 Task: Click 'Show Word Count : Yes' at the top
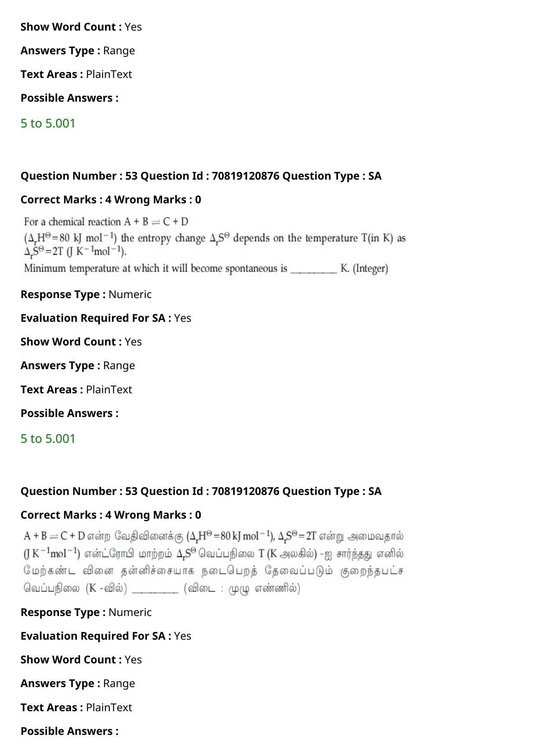(x=81, y=27)
